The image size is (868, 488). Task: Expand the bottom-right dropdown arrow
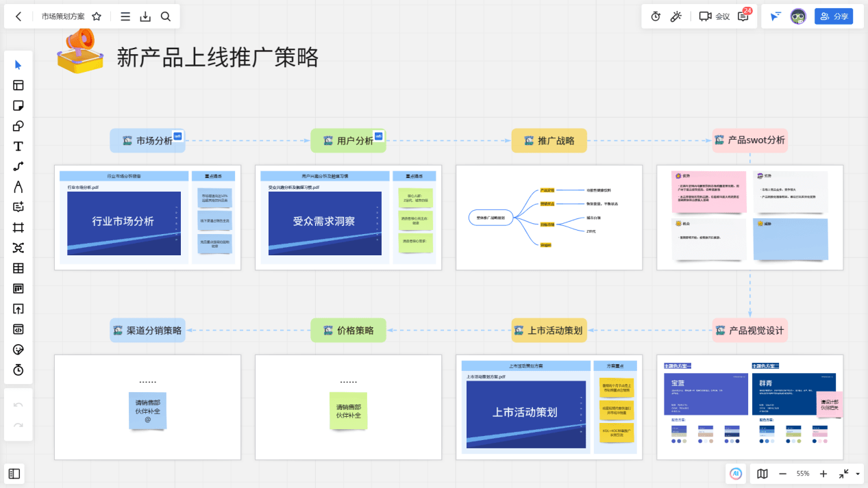(x=858, y=474)
